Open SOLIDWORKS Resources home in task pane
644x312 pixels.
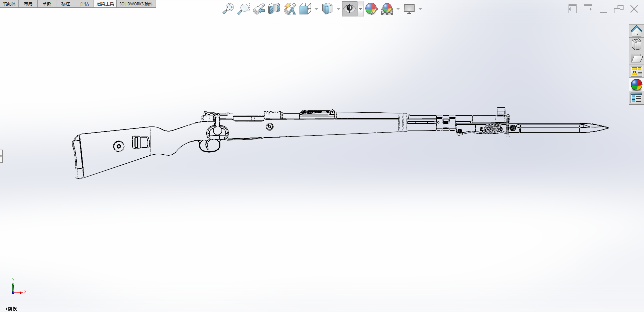636,31
